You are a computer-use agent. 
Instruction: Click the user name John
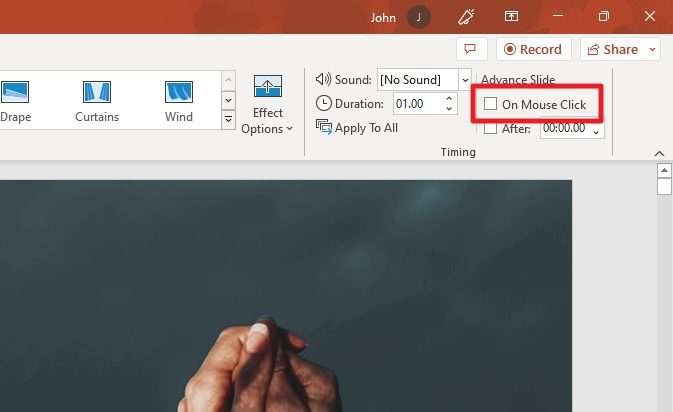[383, 18]
